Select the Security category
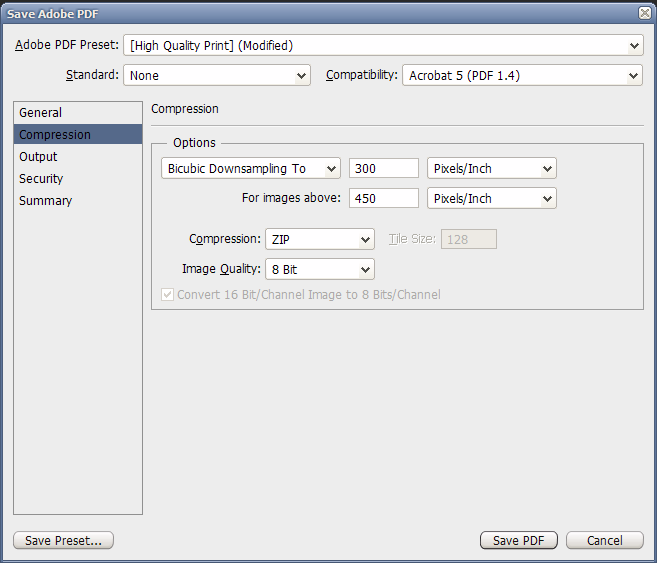The image size is (657, 563). pyautogui.click(x=78, y=179)
